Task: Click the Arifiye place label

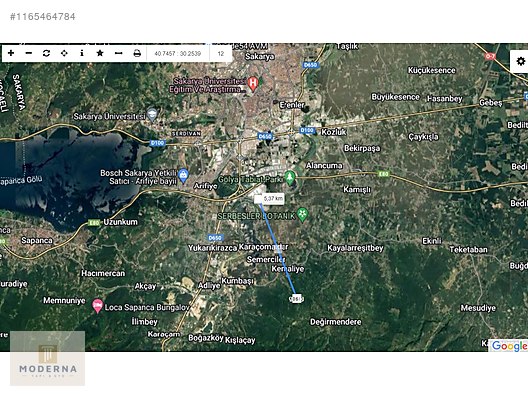Action: pyautogui.click(x=205, y=186)
